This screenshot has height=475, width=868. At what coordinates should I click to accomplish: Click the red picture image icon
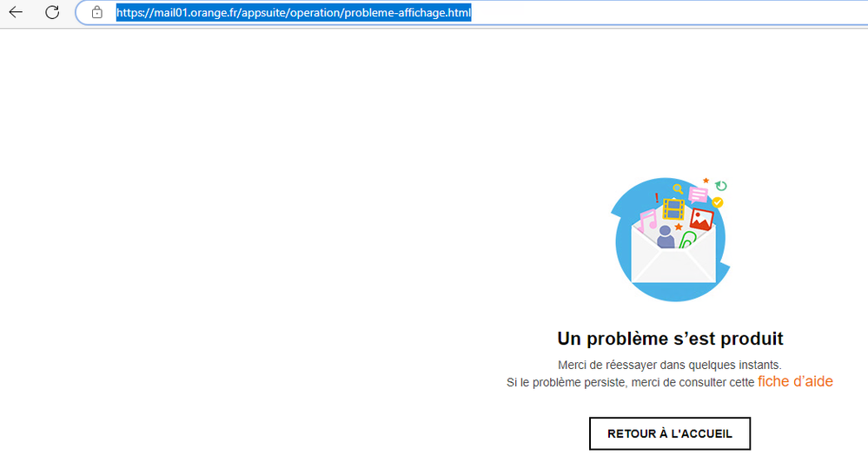tap(701, 219)
